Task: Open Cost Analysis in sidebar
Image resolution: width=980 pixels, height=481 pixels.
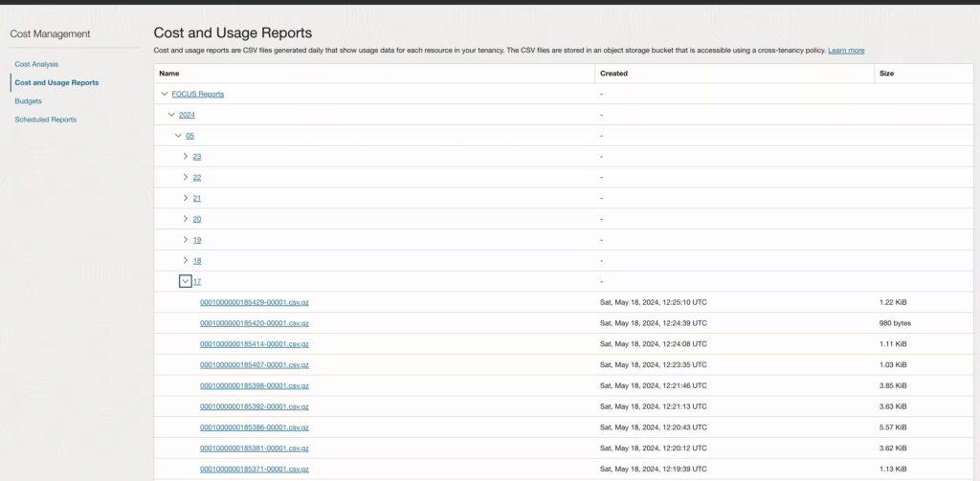Action: point(36,64)
